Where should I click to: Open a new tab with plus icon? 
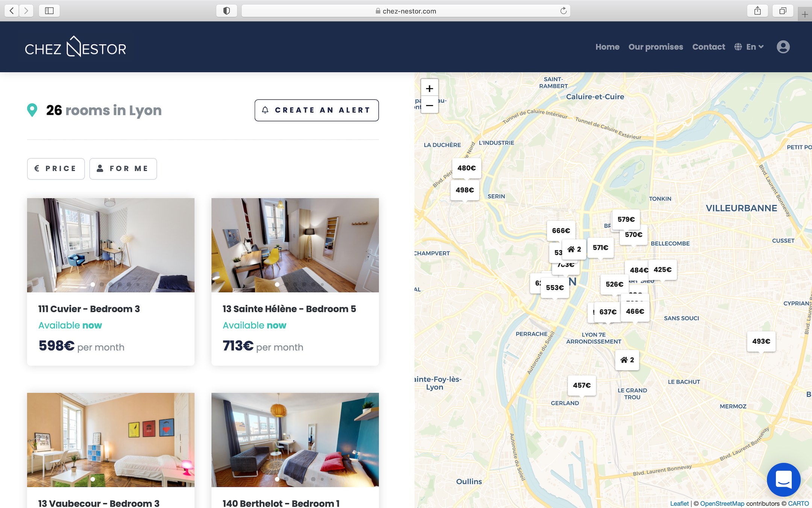pyautogui.click(x=804, y=14)
